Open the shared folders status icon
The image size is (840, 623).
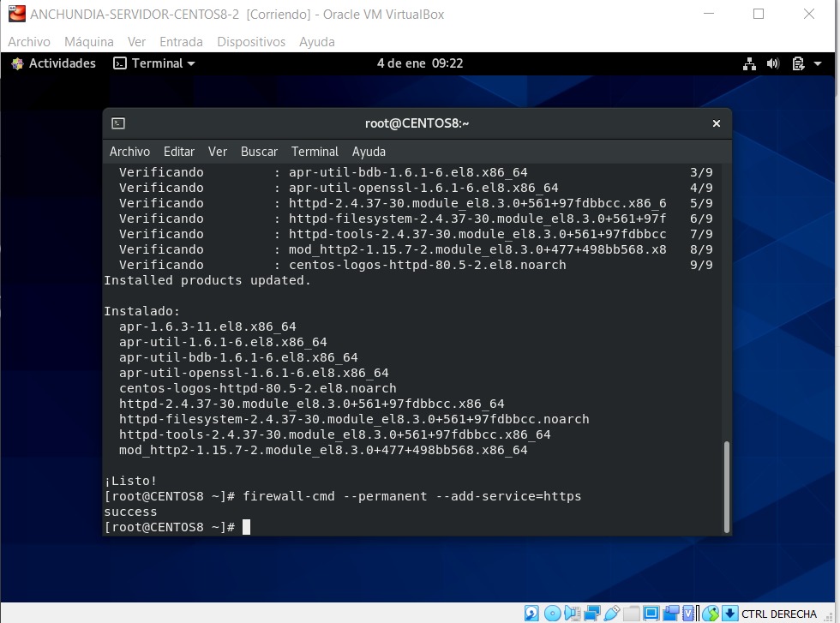tap(632, 613)
